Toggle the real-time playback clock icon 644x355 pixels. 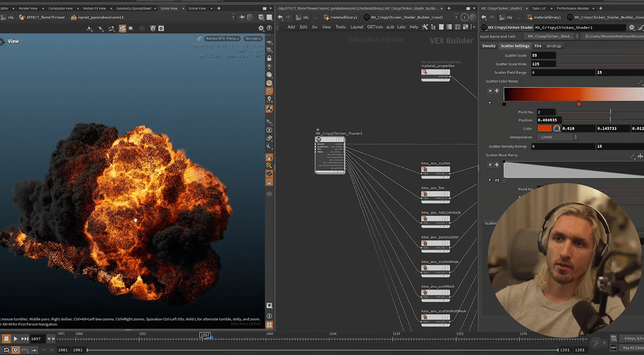15,350
